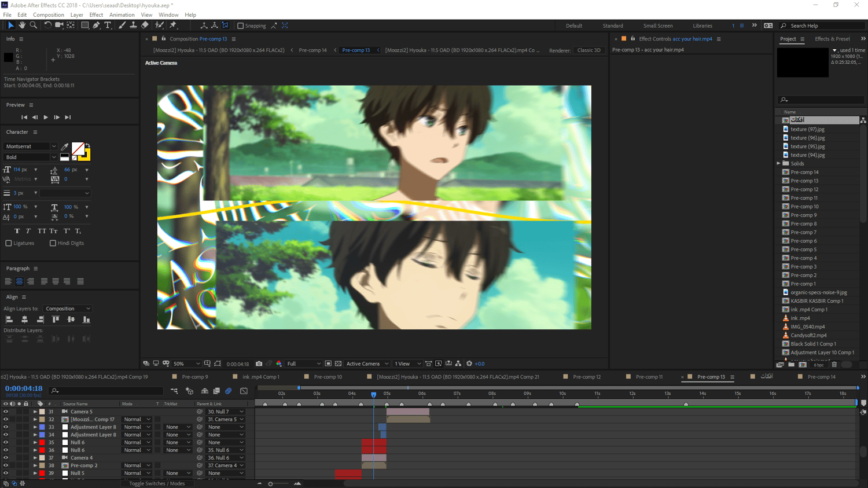Select the Hand tool
The width and height of the screenshot is (868, 488).
[22, 25]
